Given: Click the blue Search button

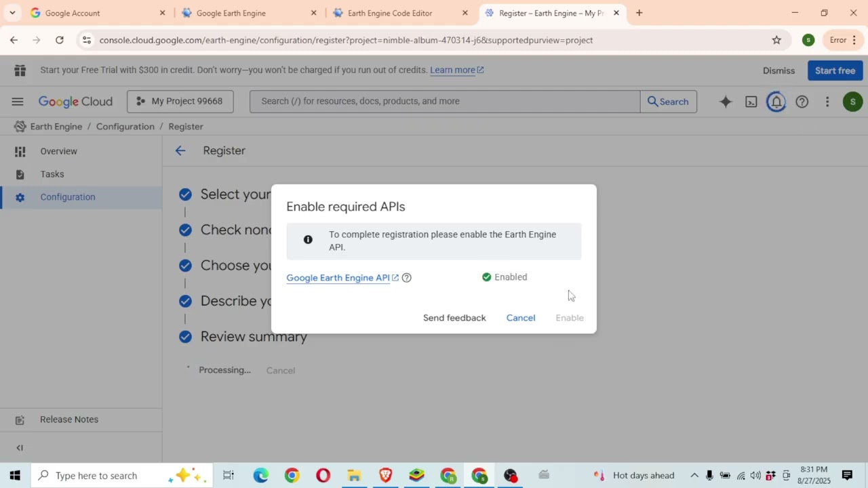Looking at the screenshot, I should coord(668,102).
